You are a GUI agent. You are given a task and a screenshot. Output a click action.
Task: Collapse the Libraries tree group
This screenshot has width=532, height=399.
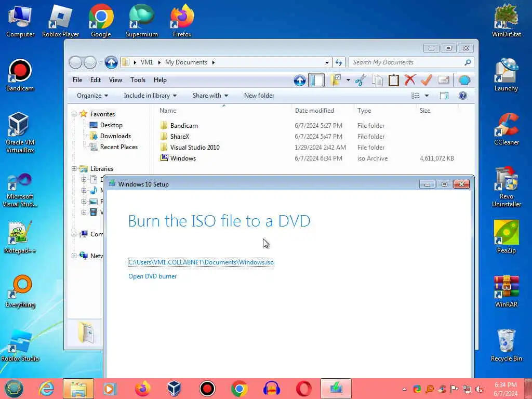(74, 169)
